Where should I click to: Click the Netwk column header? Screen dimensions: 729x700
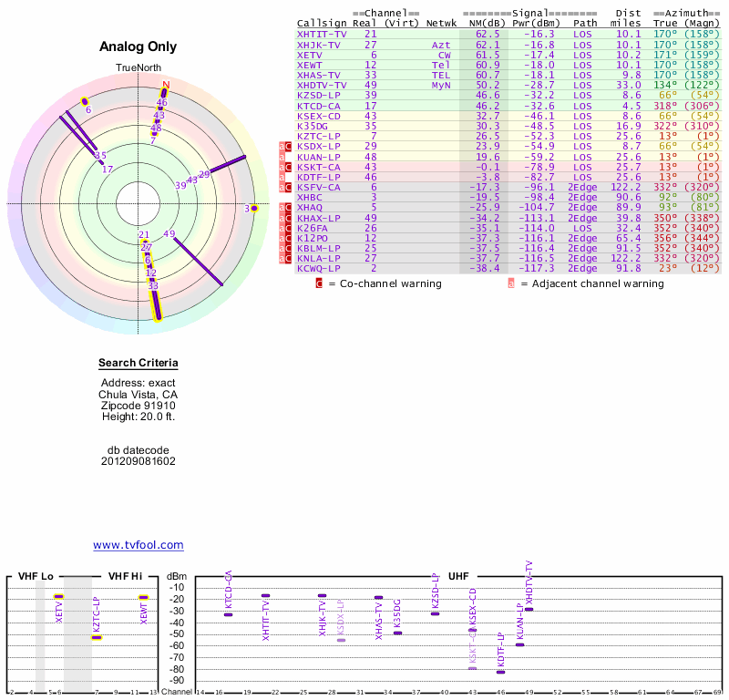point(441,24)
